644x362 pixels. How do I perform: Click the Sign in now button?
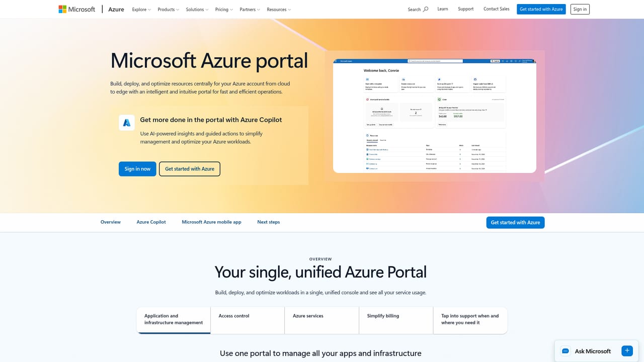tap(137, 169)
